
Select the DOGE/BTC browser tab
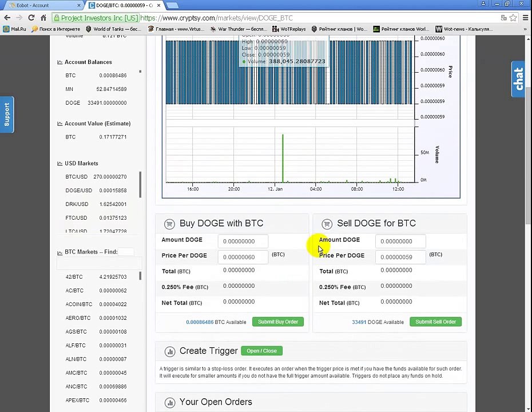click(125, 5)
